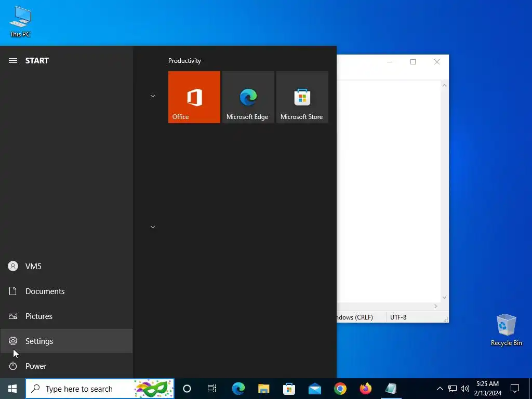Switch to Notepad taskbar icon
Viewport: 532px width, 399px height.
click(x=391, y=389)
